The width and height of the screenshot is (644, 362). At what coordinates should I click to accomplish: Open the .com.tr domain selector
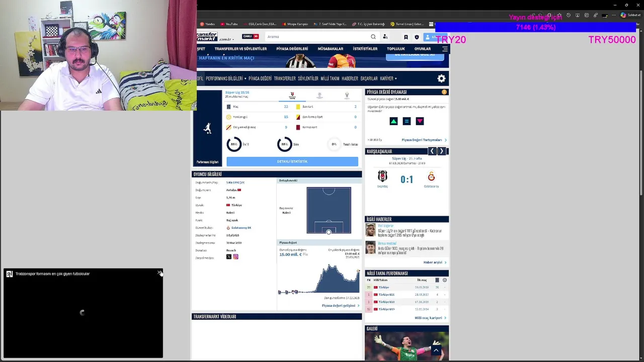click(x=226, y=39)
